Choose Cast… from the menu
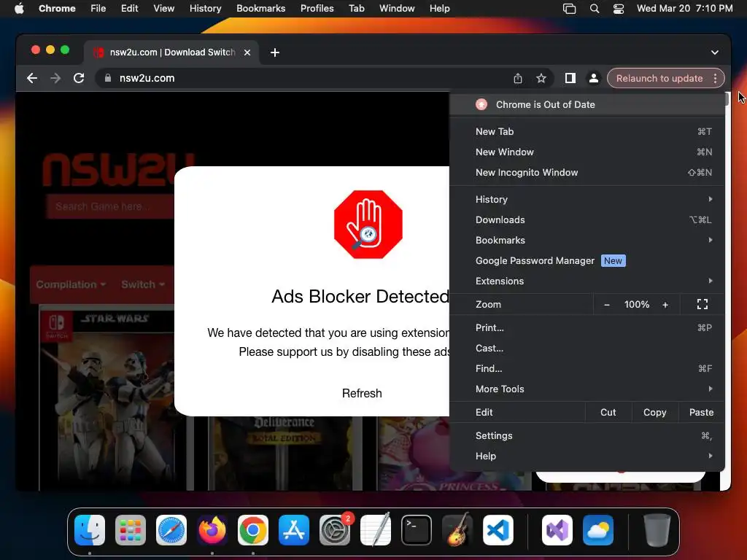 tap(587, 348)
